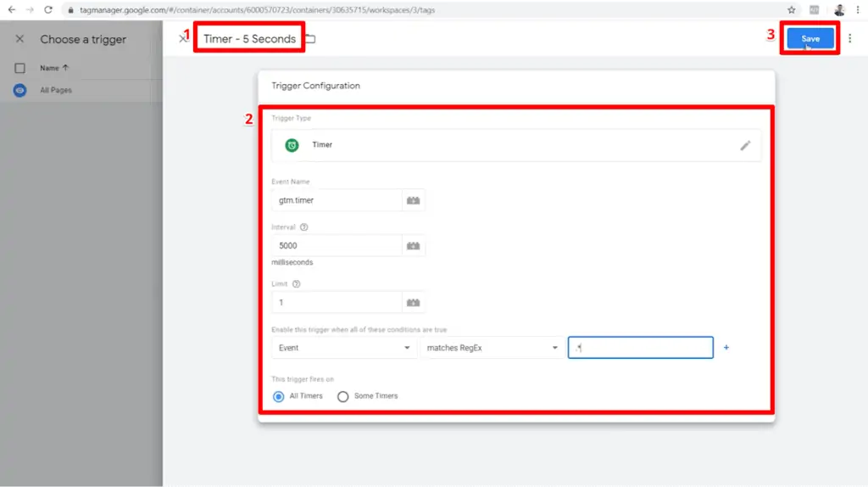The height and width of the screenshot is (487, 868).
Task: Open the Event variable dropdown
Action: pos(344,347)
